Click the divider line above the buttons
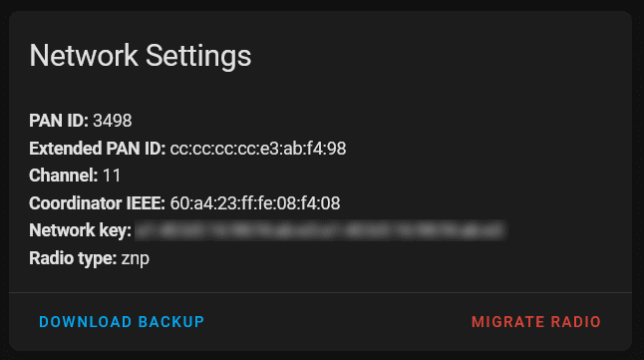This screenshot has width=644, height=360. click(320, 292)
